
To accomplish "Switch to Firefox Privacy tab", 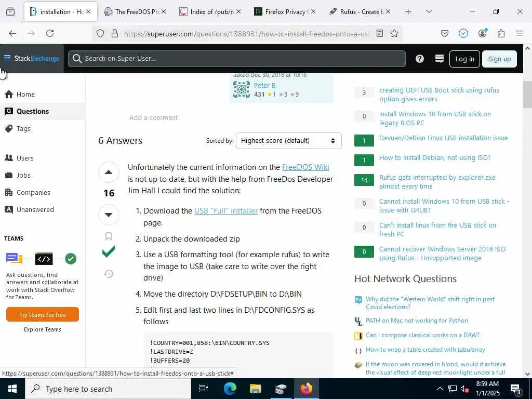I will [x=285, y=11].
